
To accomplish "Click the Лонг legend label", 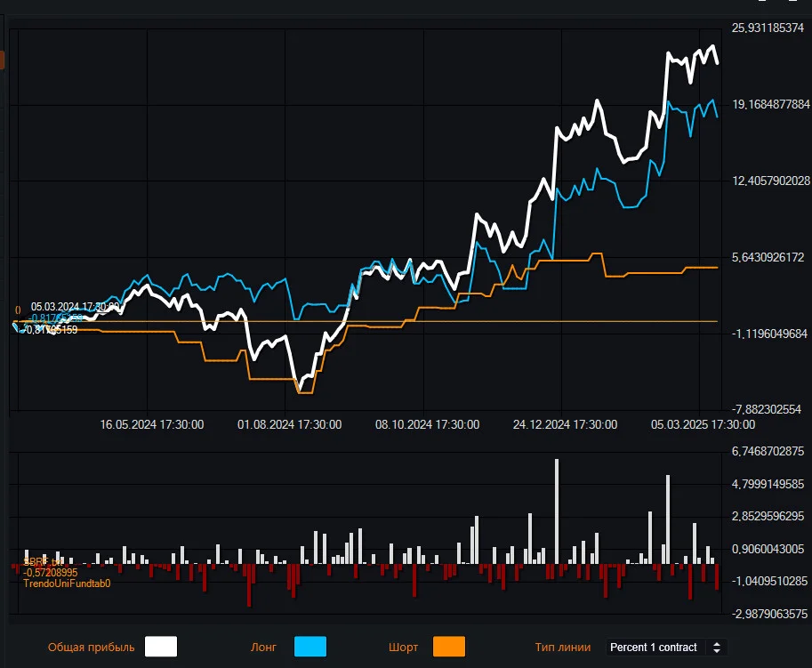I will 263,648.
